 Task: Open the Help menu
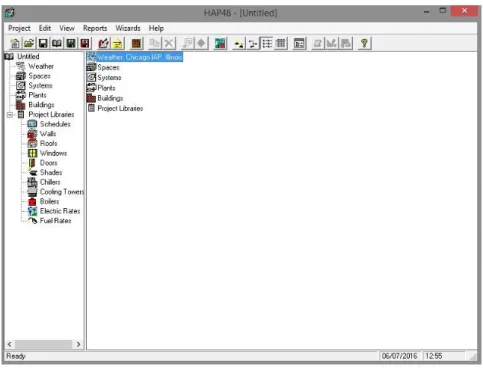point(156,28)
